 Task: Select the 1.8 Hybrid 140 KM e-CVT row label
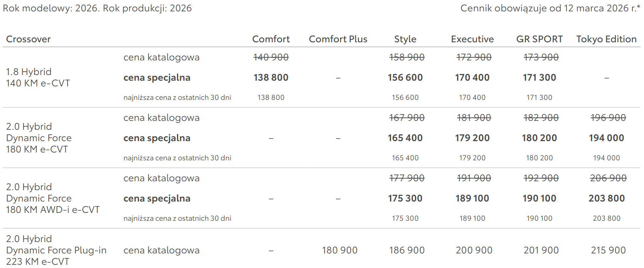tap(38, 77)
